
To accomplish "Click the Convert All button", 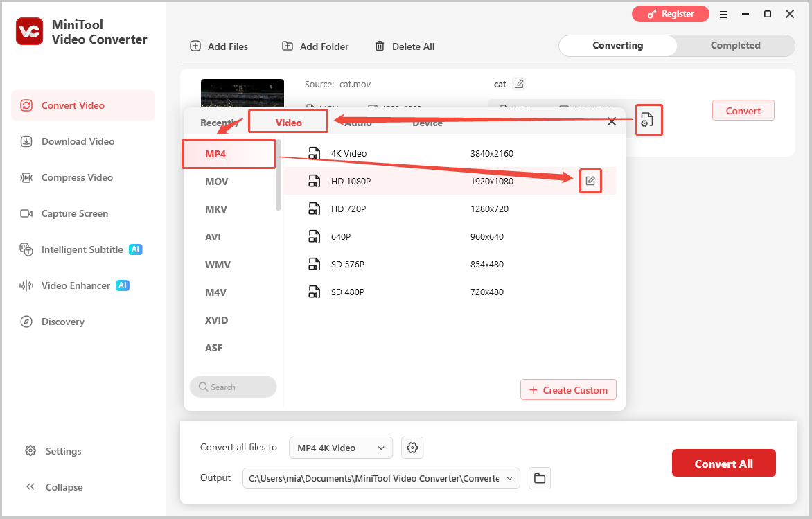I will [723, 464].
